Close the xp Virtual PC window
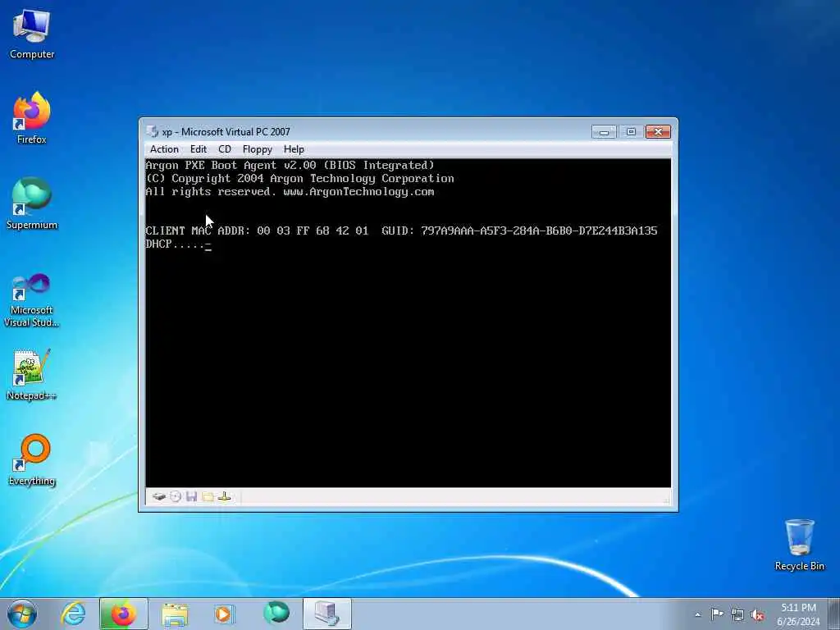This screenshot has width=840, height=630. coord(658,132)
